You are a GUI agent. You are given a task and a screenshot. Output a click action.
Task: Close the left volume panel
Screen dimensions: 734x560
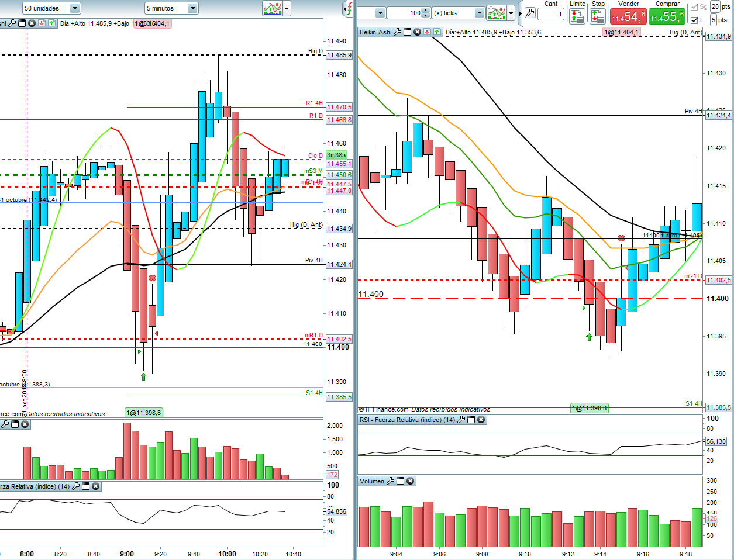pos(25,424)
